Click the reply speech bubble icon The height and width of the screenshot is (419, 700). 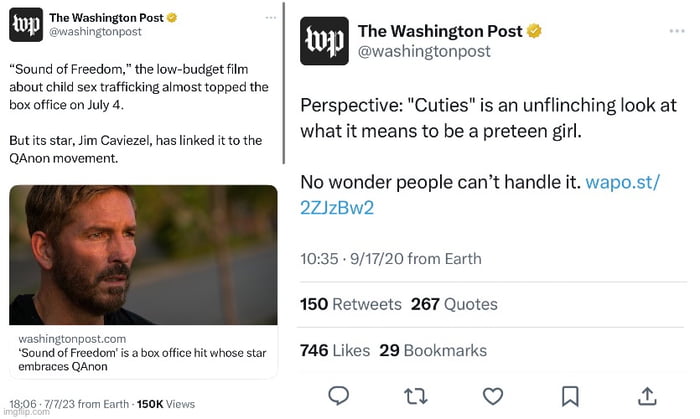[339, 396]
